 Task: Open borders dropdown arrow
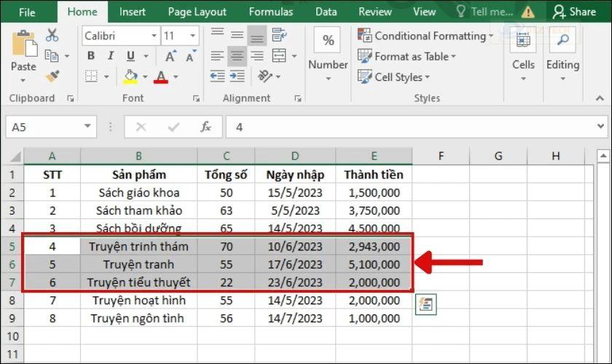tap(106, 76)
